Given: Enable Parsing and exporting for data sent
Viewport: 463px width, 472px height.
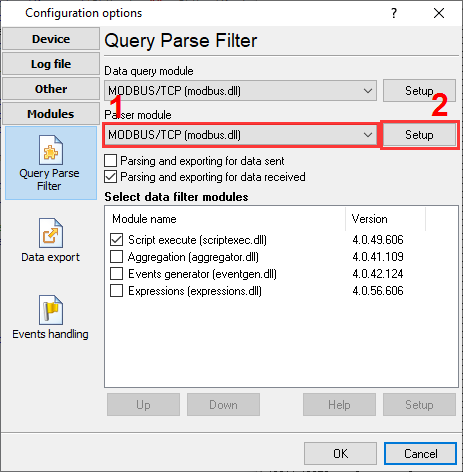Looking at the screenshot, I should tap(110, 161).
